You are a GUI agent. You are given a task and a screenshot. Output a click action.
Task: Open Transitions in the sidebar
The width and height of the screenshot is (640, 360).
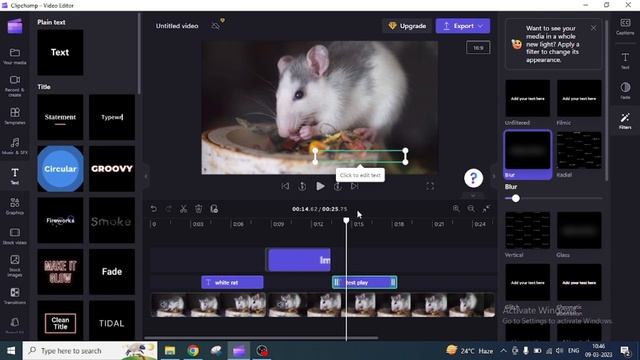[x=15, y=296]
